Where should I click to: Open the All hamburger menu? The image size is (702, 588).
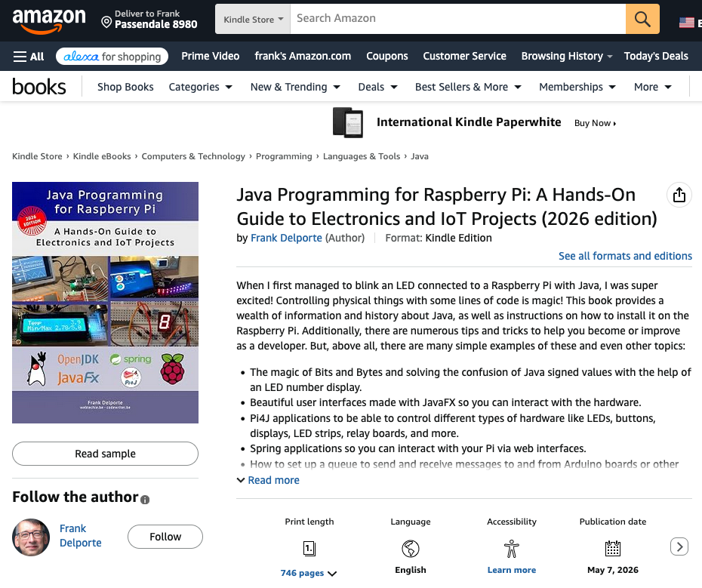pos(29,57)
